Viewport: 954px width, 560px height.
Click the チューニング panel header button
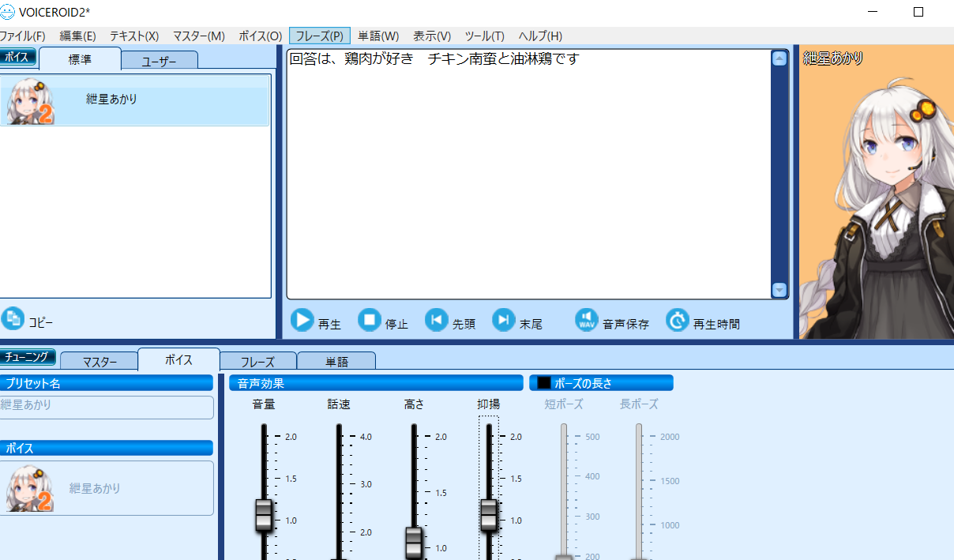tap(28, 358)
